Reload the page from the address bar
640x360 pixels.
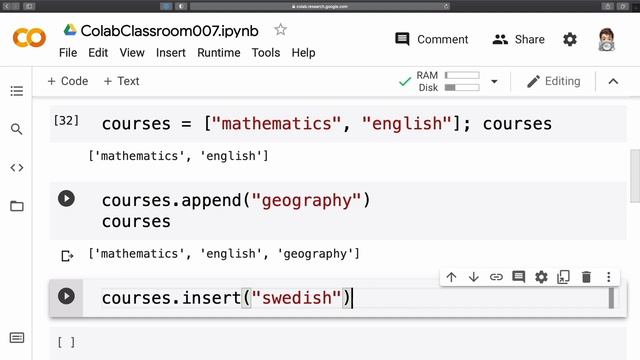446,6
